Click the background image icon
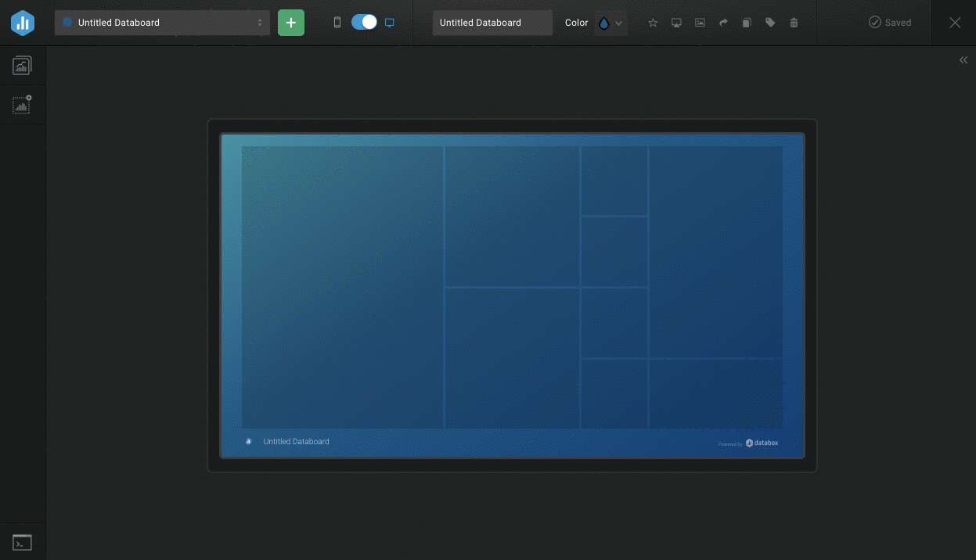 700,23
